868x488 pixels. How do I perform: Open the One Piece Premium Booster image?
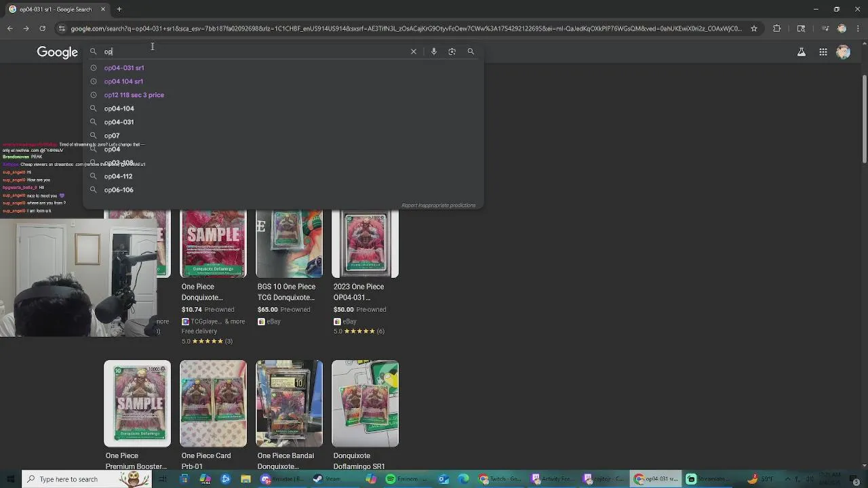(x=137, y=403)
